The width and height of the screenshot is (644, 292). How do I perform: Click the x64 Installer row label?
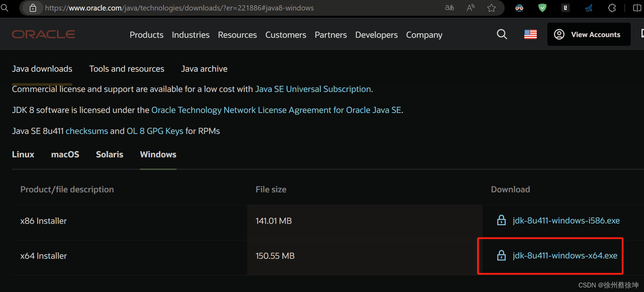[x=43, y=256]
